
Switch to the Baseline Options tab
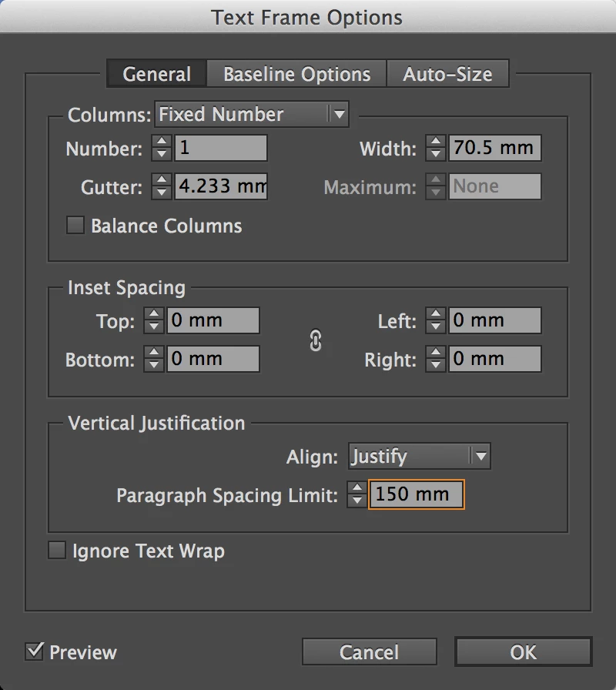tap(297, 74)
